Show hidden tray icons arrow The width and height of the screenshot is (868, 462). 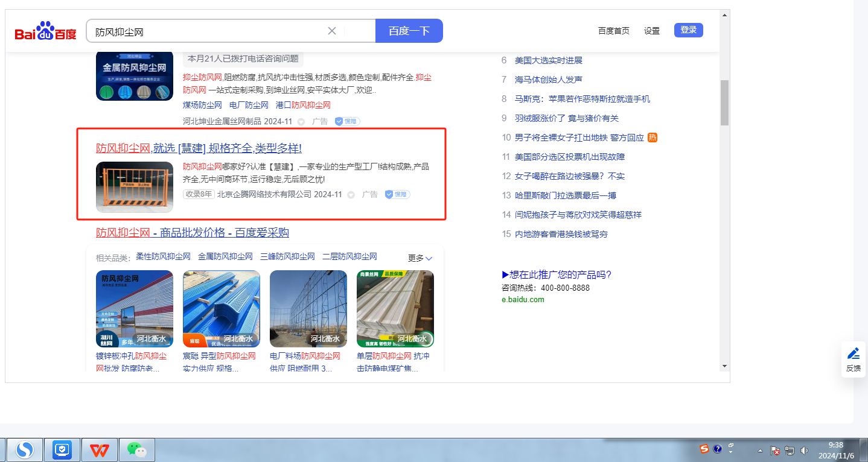(761, 451)
